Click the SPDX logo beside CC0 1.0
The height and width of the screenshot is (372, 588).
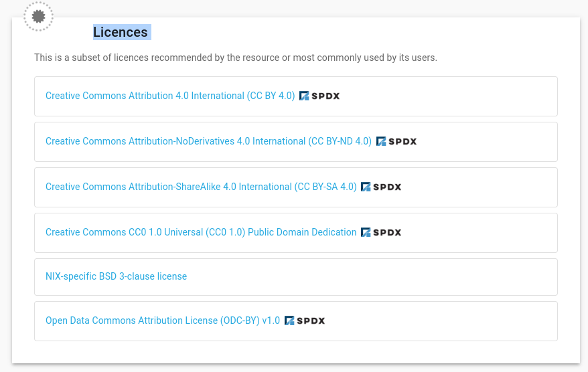coord(381,232)
